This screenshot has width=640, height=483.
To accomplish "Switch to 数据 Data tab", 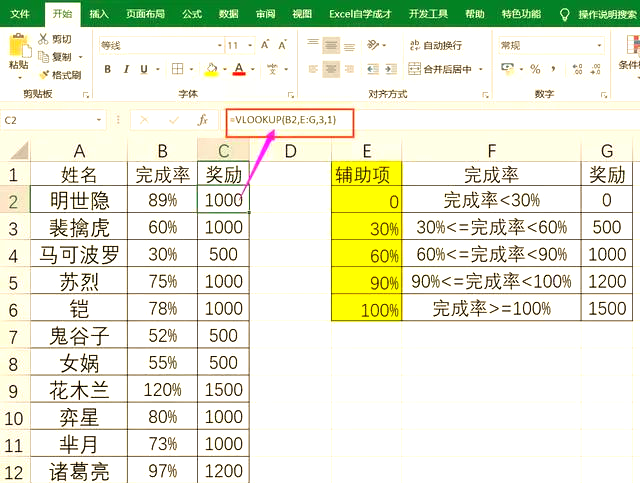I will (229, 14).
